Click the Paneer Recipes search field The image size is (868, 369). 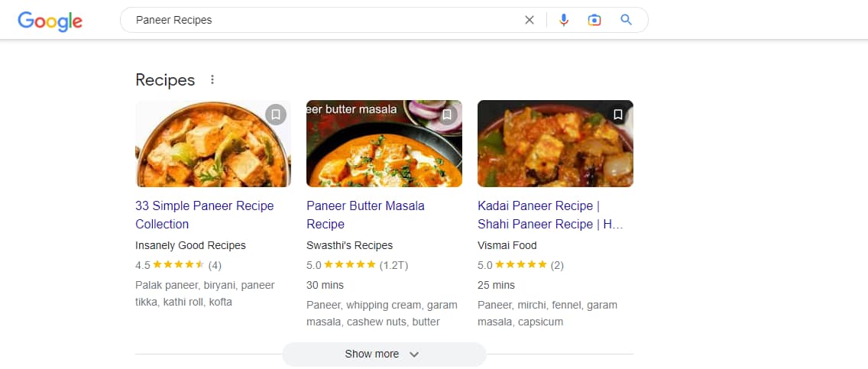tap(321, 20)
